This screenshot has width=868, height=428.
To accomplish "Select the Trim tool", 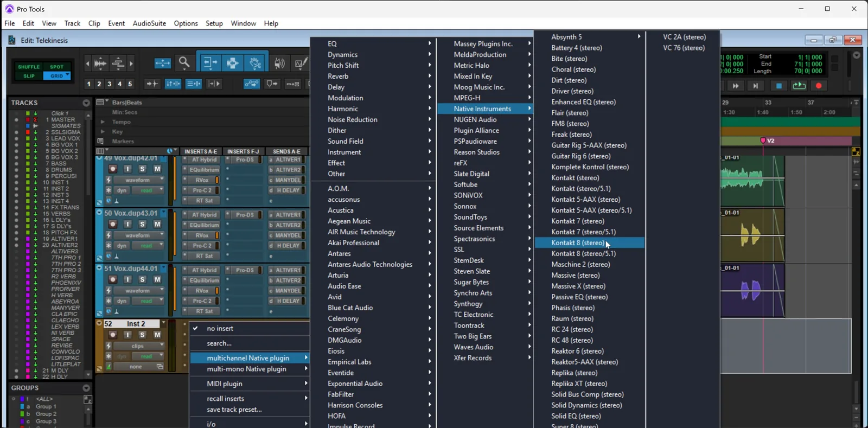I will 209,63.
